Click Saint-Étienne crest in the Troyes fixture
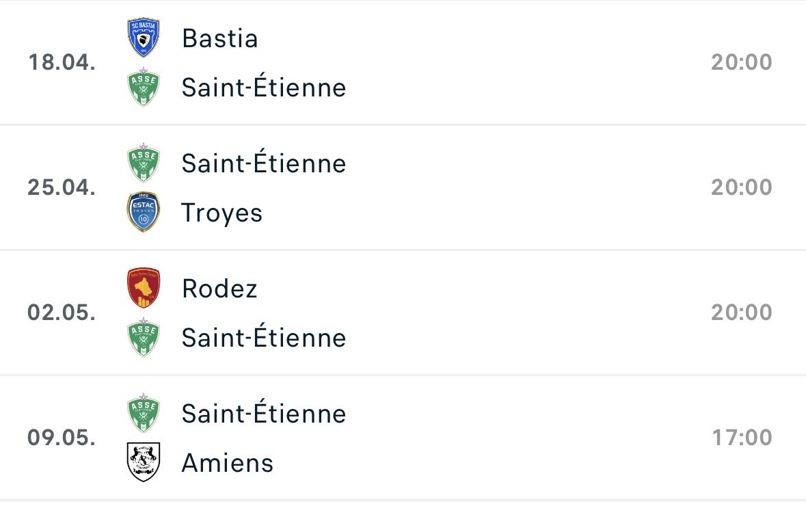The width and height of the screenshot is (806, 532). (144, 163)
